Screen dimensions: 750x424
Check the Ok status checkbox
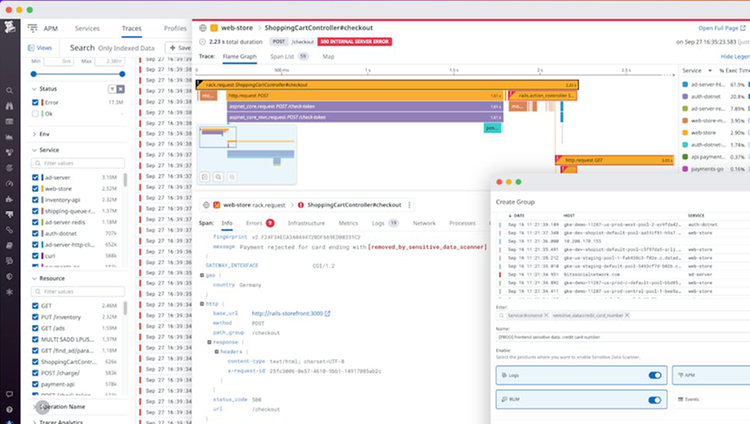pos(35,114)
